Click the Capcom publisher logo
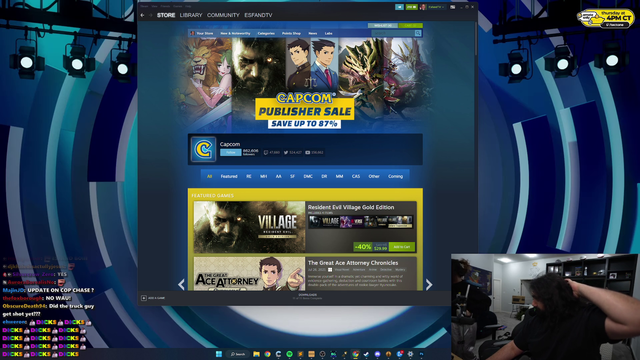The image size is (640, 360). click(x=203, y=149)
